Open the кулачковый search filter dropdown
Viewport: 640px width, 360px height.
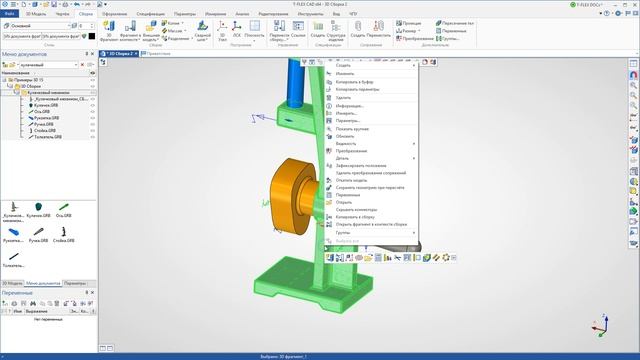point(76,65)
